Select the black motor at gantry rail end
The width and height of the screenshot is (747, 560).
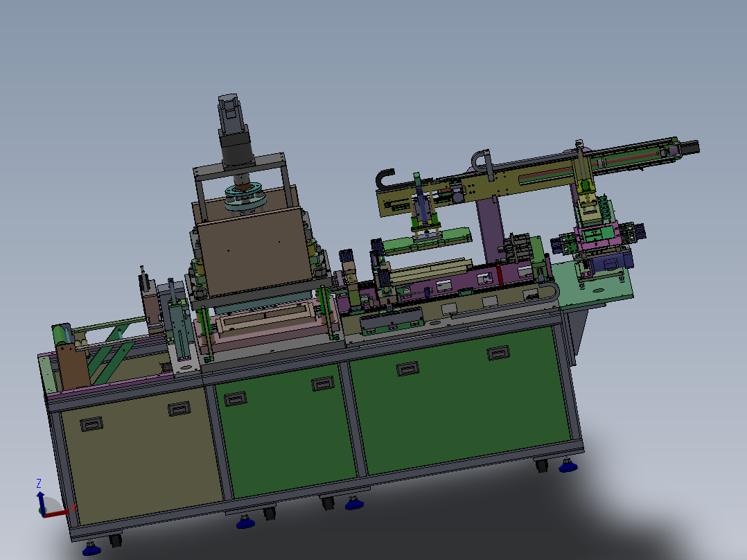click(x=689, y=147)
